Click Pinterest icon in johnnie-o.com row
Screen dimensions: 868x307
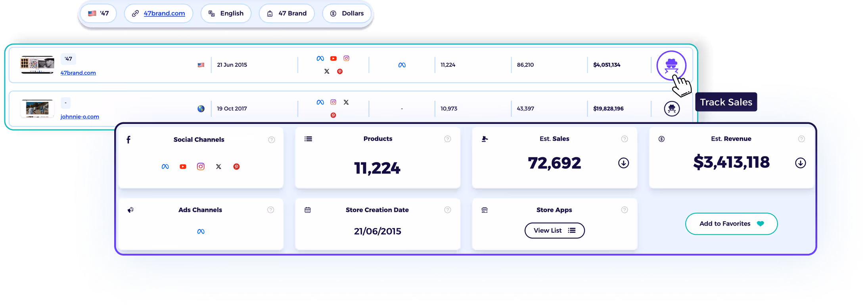(x=333, y=115)
